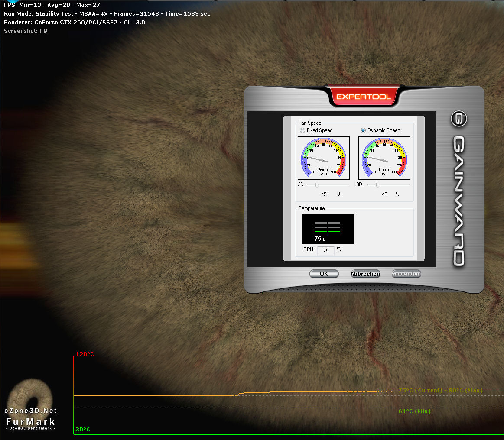Click the Anwenden button
Viewport: 504px width, 440px height.
click(406, 274)
